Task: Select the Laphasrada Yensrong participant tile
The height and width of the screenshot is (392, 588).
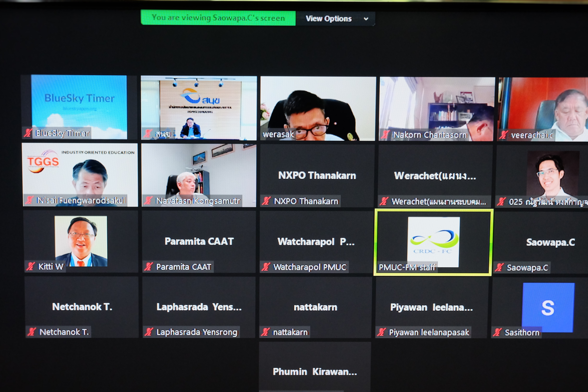Action: click(x=199, y=307)
